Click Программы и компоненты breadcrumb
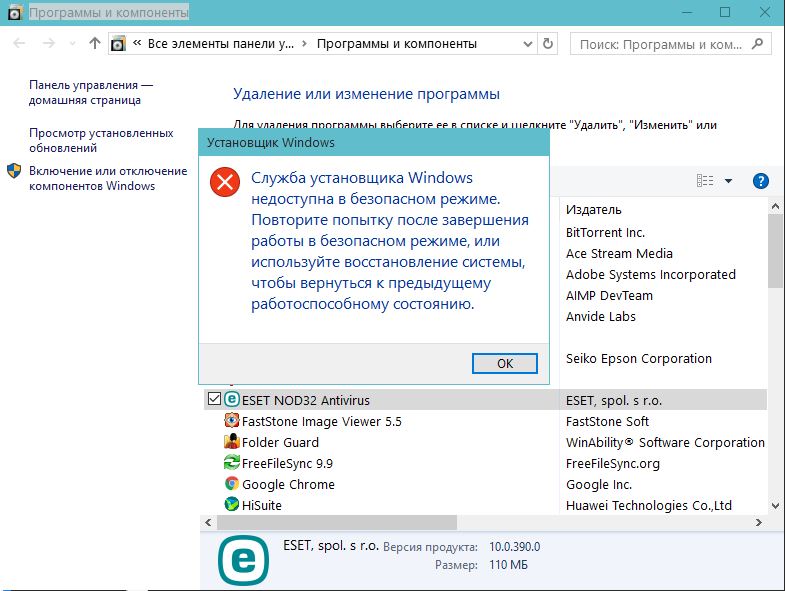 pos(397,44)
